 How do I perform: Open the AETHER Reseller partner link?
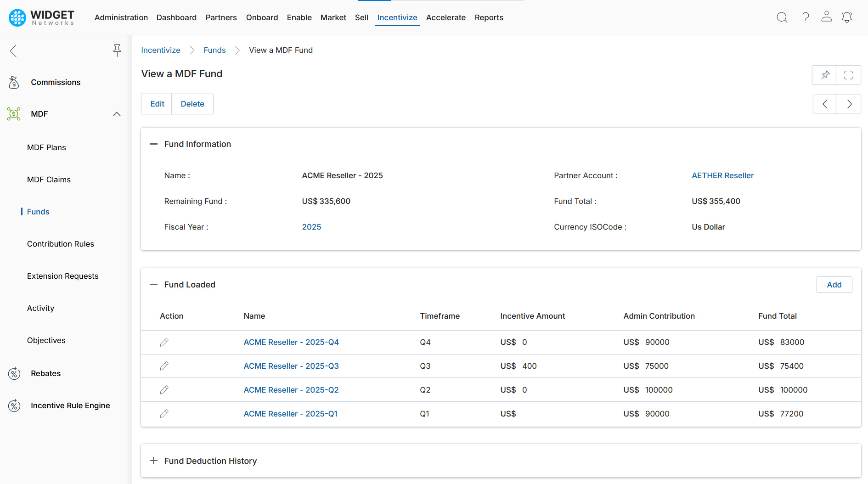coord(722,175)
